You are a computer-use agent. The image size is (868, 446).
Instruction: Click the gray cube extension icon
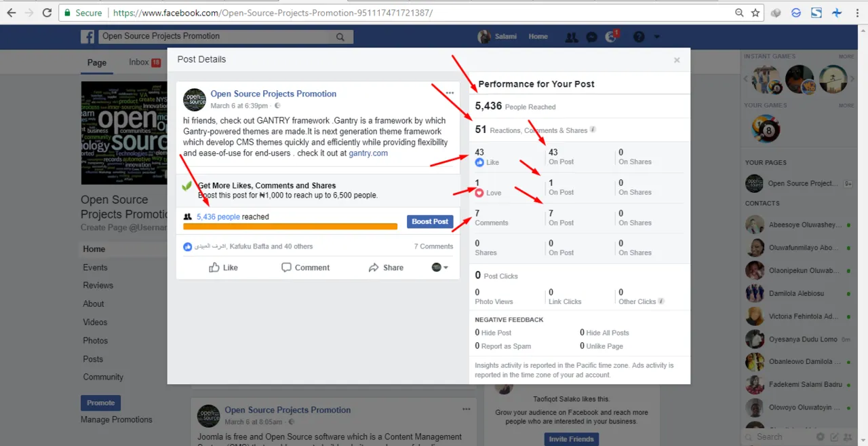pos(776,13)
